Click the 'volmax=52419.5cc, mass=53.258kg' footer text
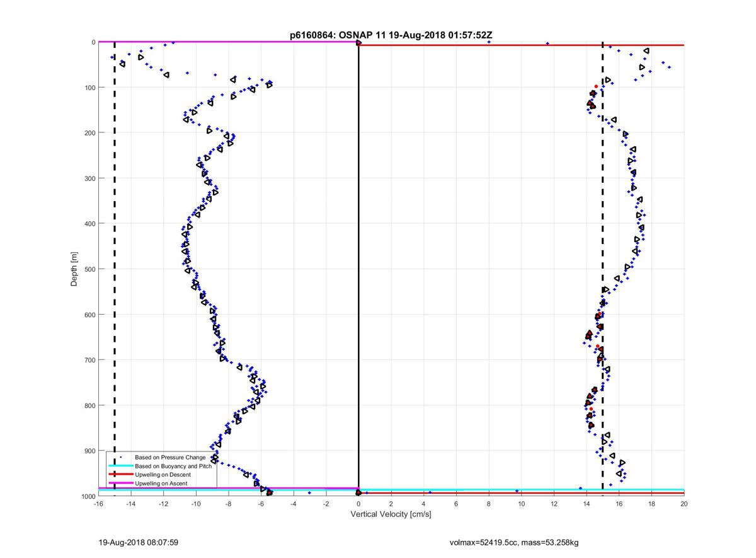The image size is (756, 558). tap(514, 542)
